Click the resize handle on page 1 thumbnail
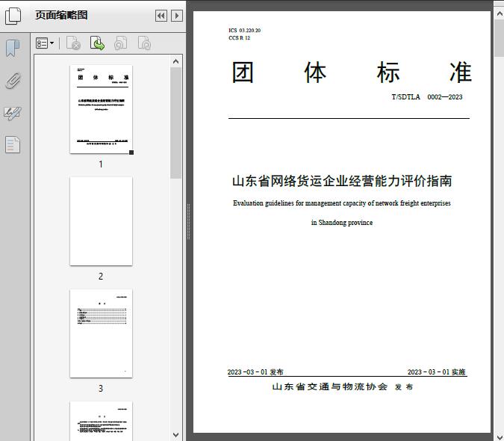 [131, 152]
